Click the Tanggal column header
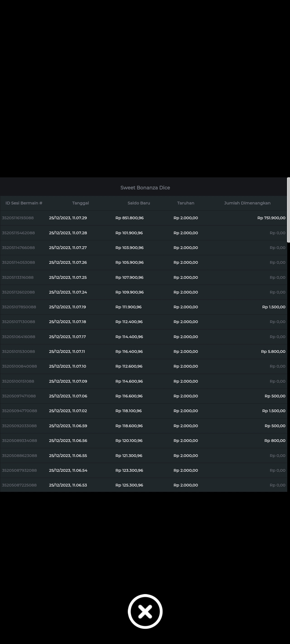Screen dimensions: 290x644 [80, 203]
